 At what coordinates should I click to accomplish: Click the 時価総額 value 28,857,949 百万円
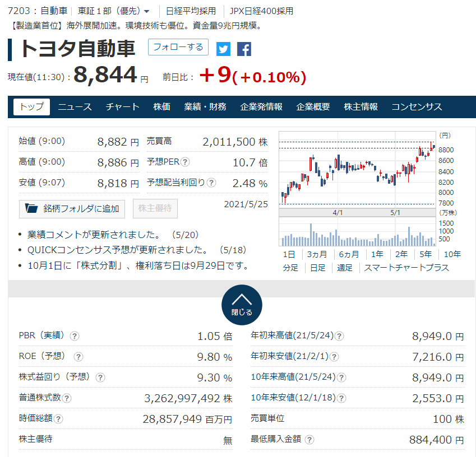[187, 419]
